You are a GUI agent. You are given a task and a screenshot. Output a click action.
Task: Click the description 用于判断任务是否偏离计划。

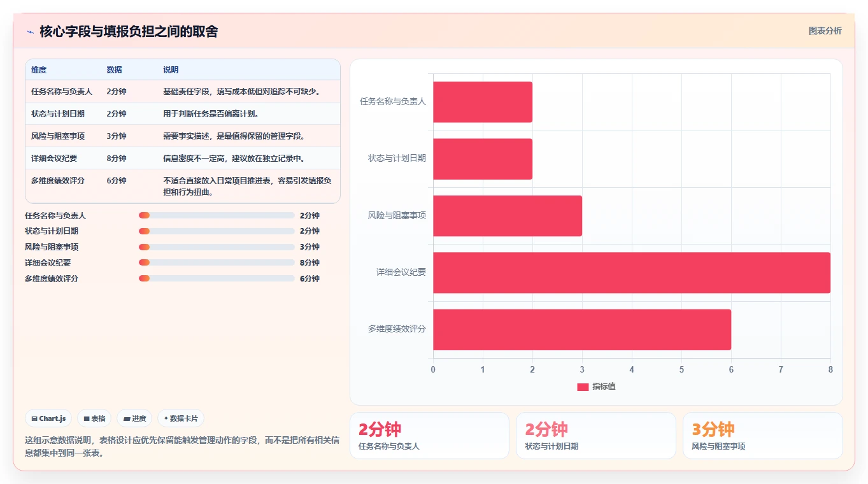pos(211,114)
